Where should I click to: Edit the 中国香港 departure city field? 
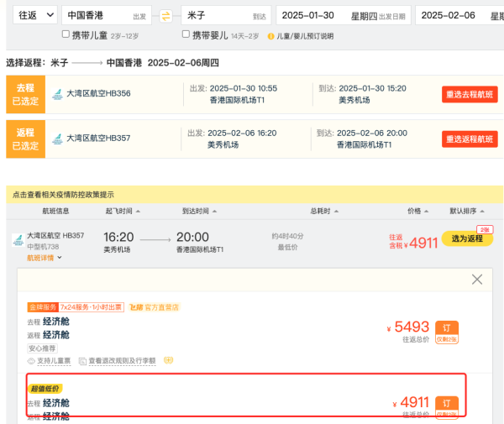coord(107,15)
